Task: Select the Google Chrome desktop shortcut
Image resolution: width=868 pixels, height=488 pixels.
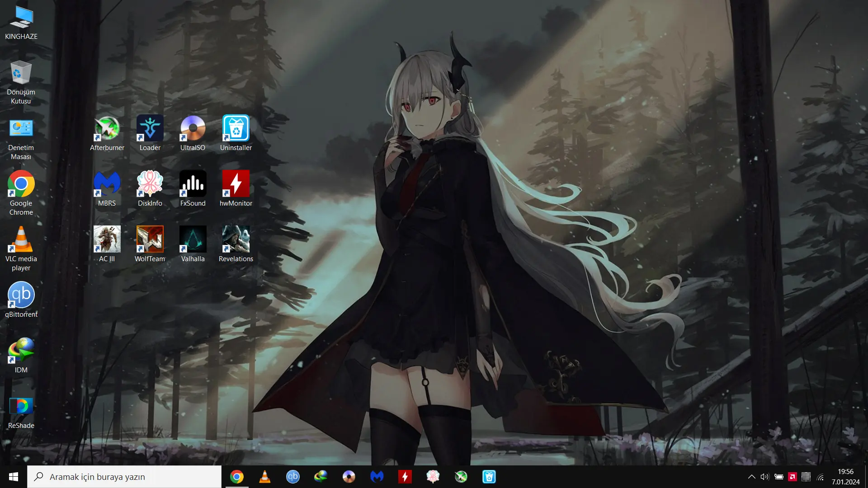Action: 21,193
